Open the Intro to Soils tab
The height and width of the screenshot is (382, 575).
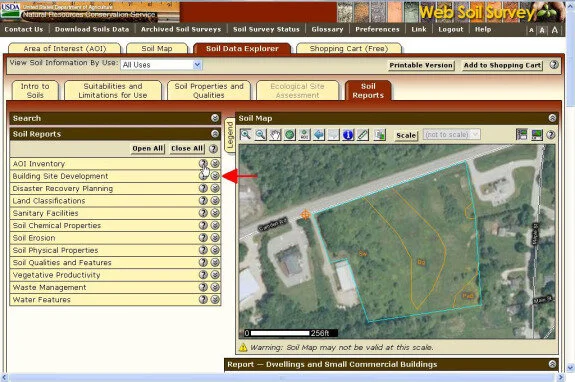[x=35, y=91]
